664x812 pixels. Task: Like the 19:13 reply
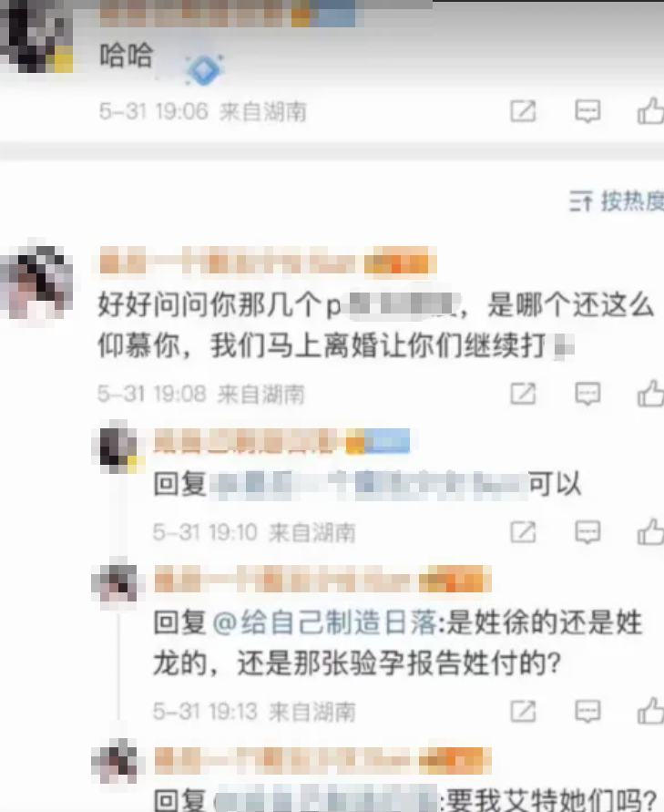(x=650, y=711)
